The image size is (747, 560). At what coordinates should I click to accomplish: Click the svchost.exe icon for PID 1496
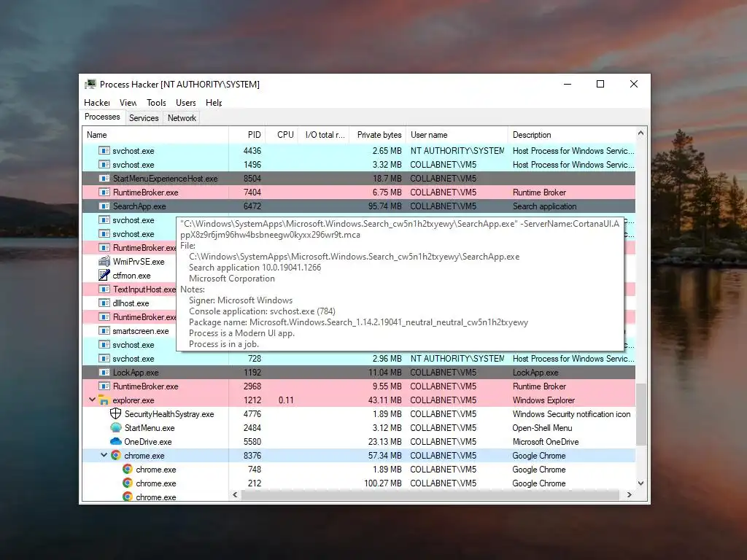tap(104, 164)
